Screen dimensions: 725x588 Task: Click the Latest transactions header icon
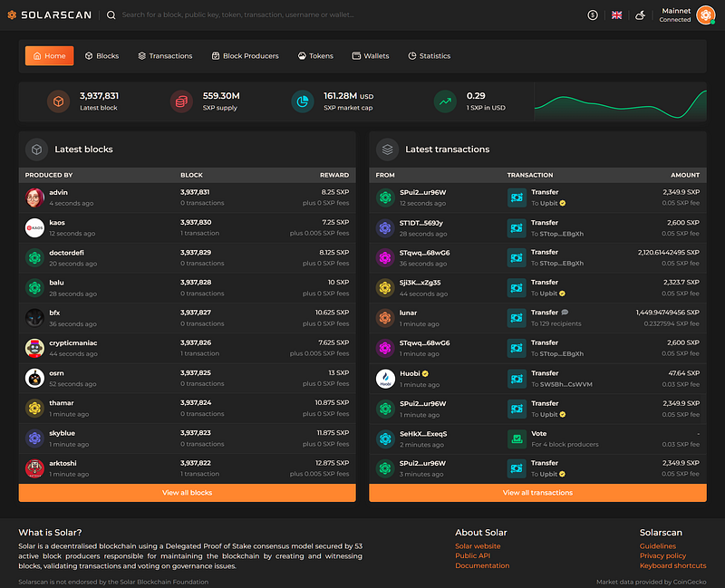tap(388, 149)
